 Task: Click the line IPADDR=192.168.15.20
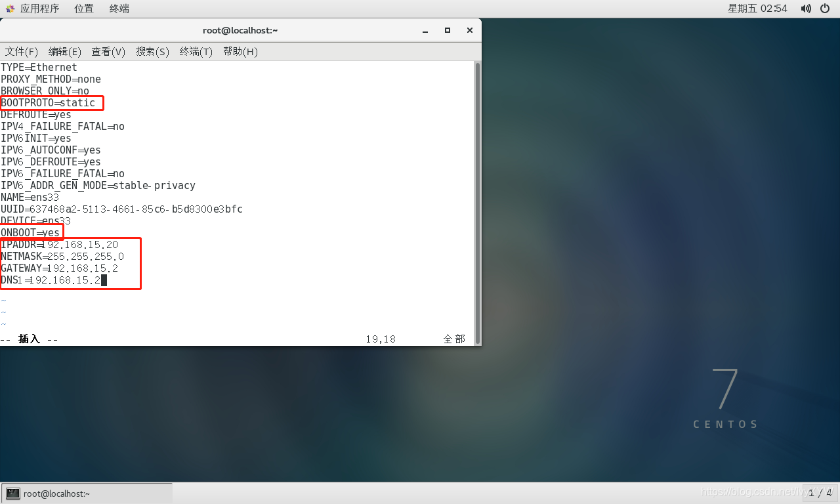60,245
